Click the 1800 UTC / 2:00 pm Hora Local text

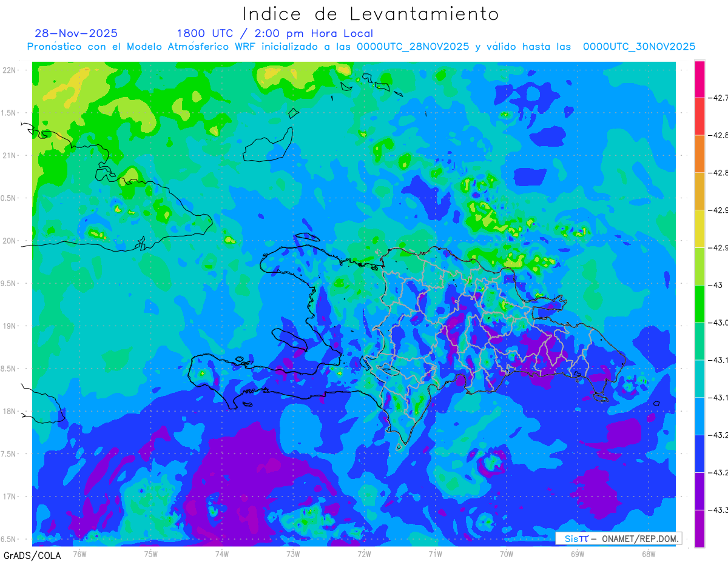coord(275,34)
